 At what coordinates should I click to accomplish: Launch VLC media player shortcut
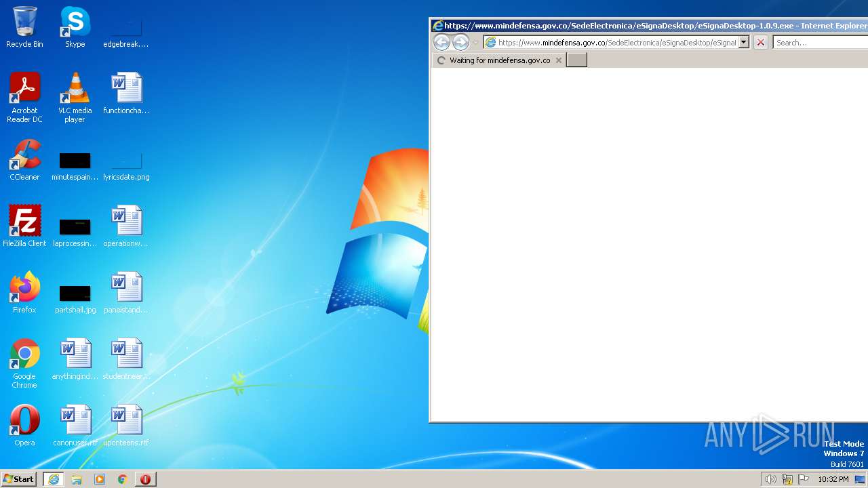(75, 98)
